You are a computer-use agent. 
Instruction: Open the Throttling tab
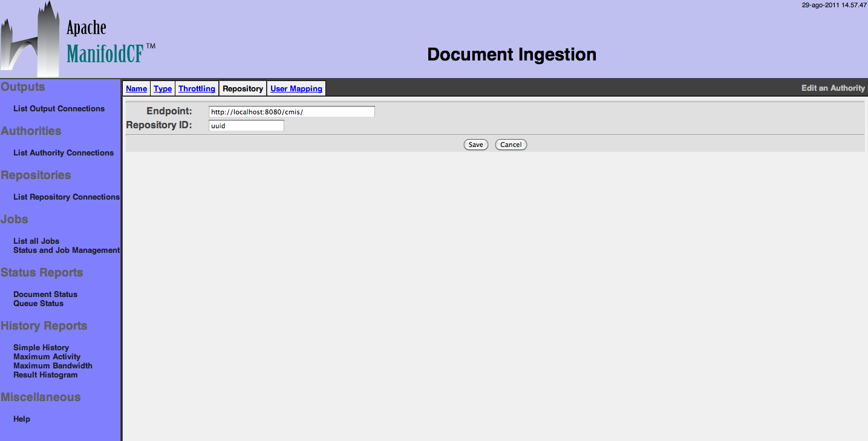point(197,88)
